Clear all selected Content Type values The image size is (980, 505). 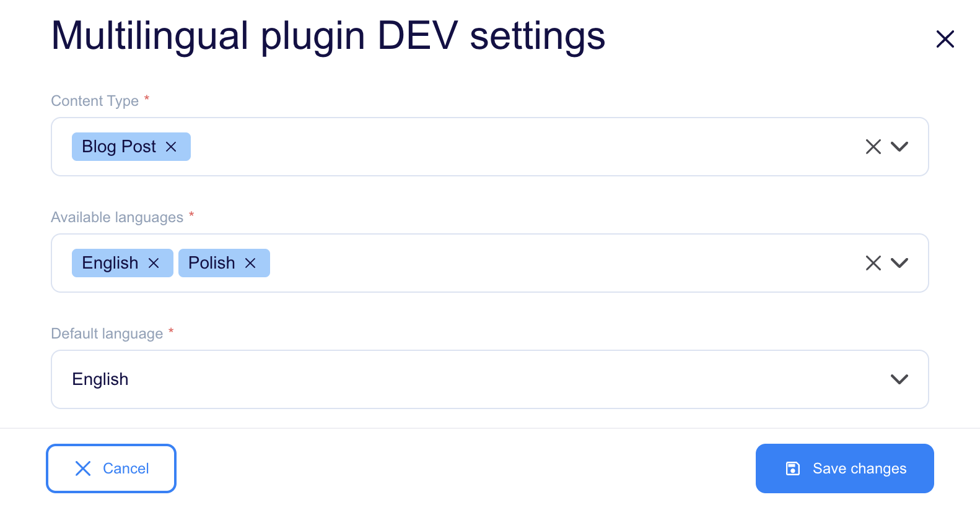point(873,147)
